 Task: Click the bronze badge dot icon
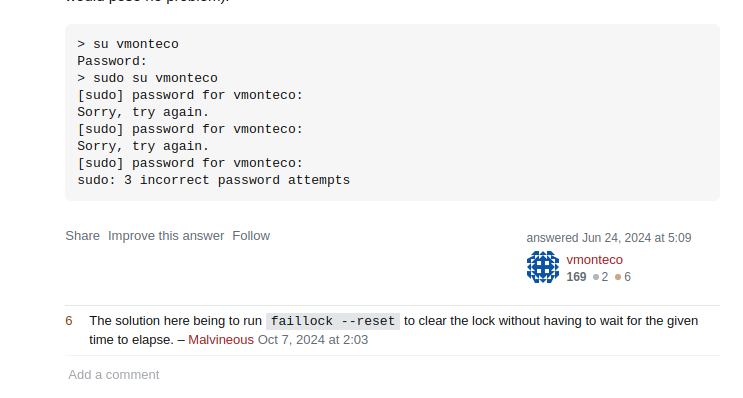(x=618, y=277)
